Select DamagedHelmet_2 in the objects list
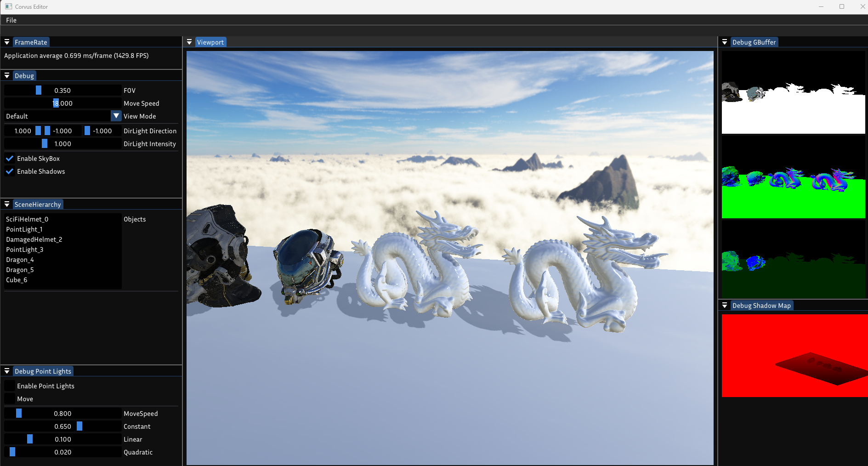868x466 pixels. point(34,239)
